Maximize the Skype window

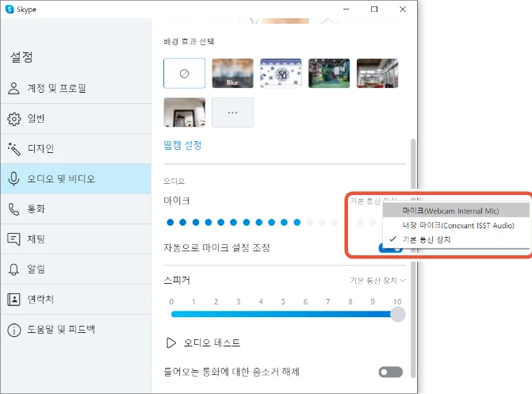coord(374,10)
